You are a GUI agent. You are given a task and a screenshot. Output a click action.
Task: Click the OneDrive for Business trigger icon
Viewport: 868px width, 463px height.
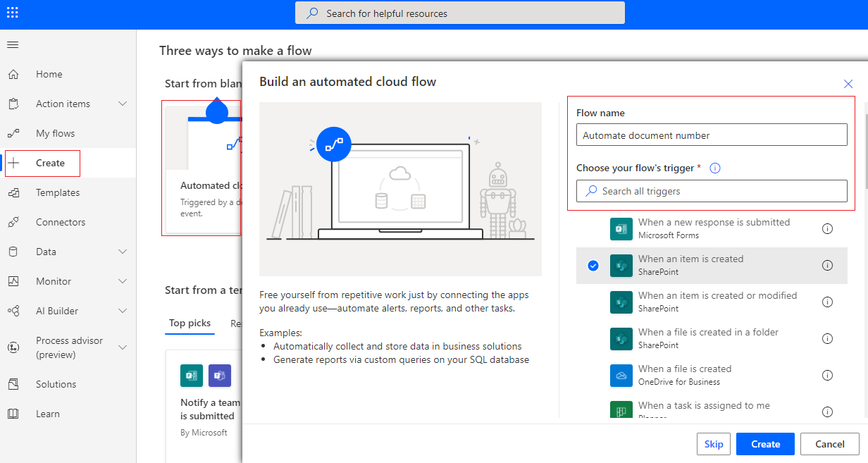[621, 375]
